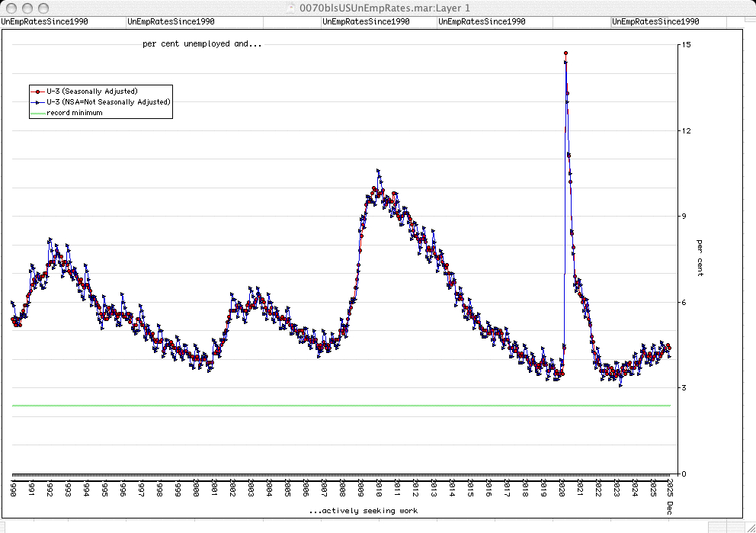Select the 'U-3 (NSA=Not Seasonally Adjusted)' legend text
Screen dimensions: 756x533
[109, 102]
